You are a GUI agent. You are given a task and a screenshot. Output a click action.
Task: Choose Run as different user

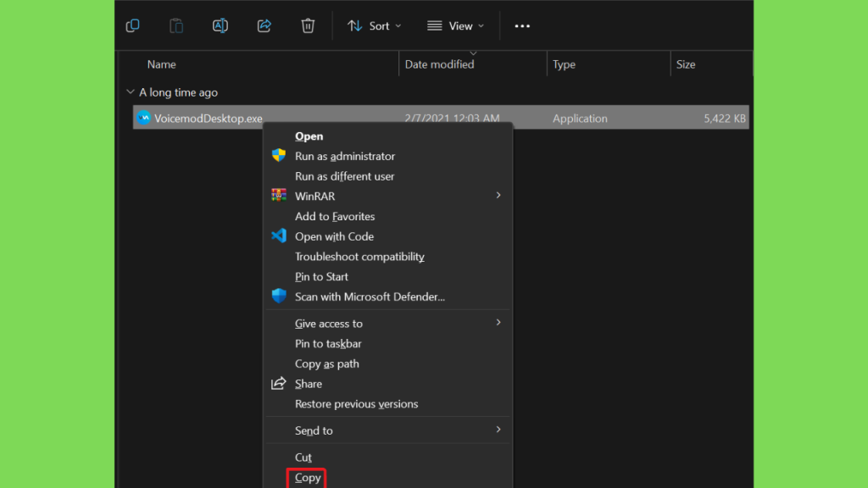pyautogui.click(x=344, y=176)
